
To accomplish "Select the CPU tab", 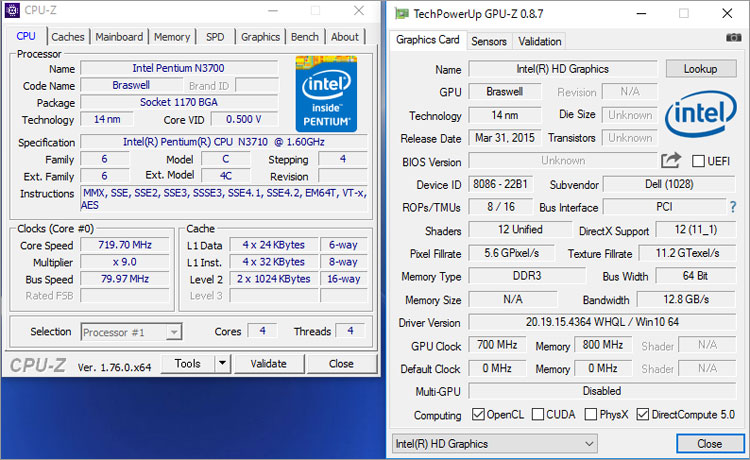I will coord(26,36).
